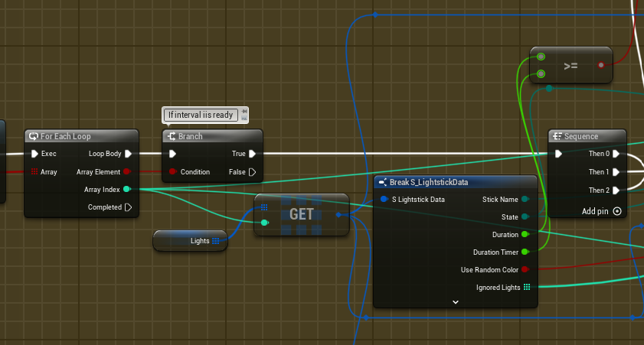Expand the Break S_LightstickData node's hidden pins

click(x=455, y=302)
